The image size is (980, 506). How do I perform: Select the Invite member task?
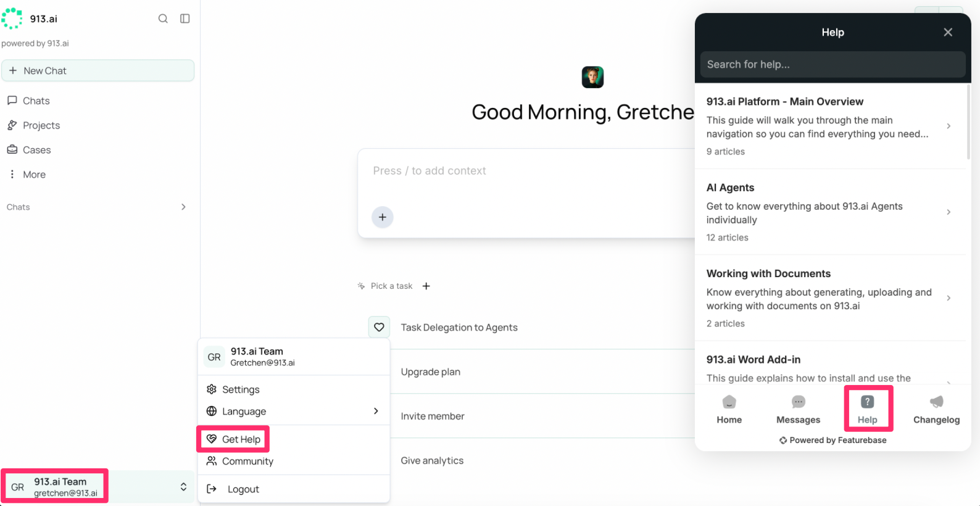click(x=433, y=417)
